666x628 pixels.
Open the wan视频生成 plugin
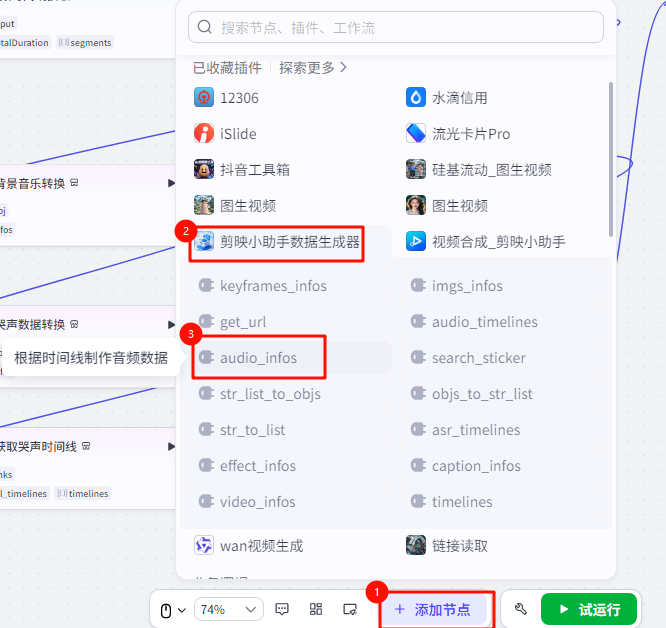204,546
